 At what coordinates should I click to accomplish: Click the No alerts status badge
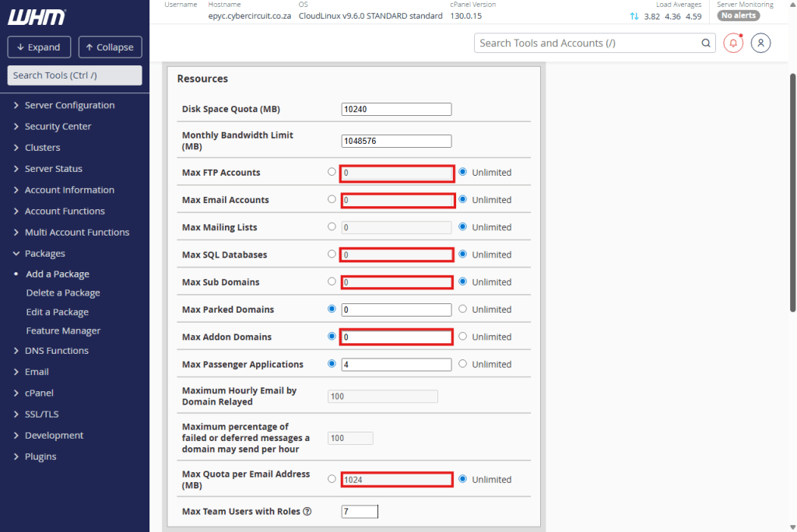click(738, 16)
